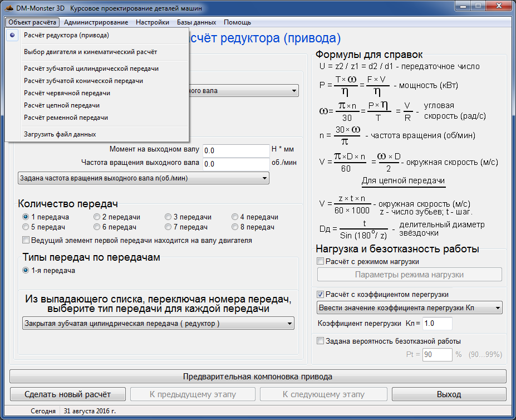
Task: Open Закрытая зубчатая цилиндрическая передача dropdown
Action: click(x=158, y=323)
